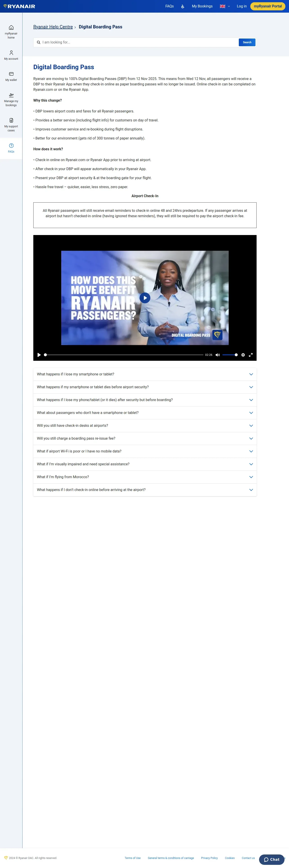Click FAQs in the top navigation
The image size is (289, 868).
[169, 6]
